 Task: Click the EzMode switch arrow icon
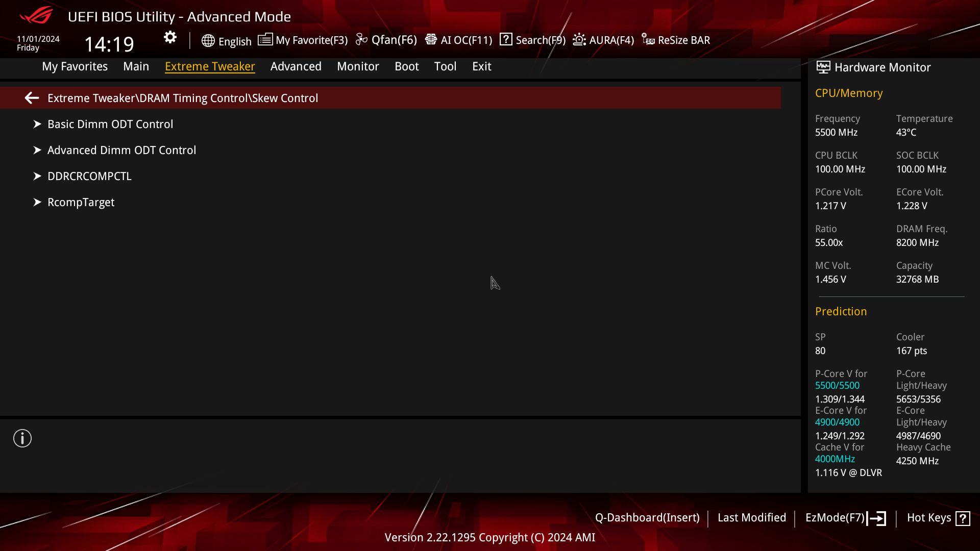(876, 518)
